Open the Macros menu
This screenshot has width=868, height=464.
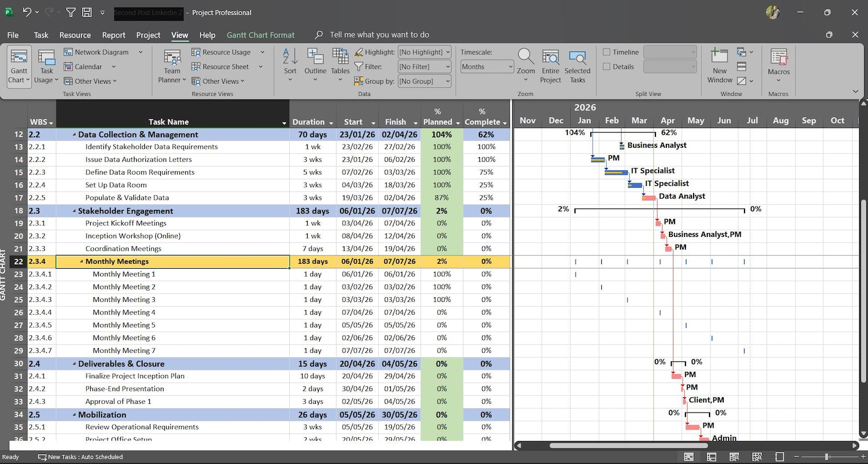(778, 66)
